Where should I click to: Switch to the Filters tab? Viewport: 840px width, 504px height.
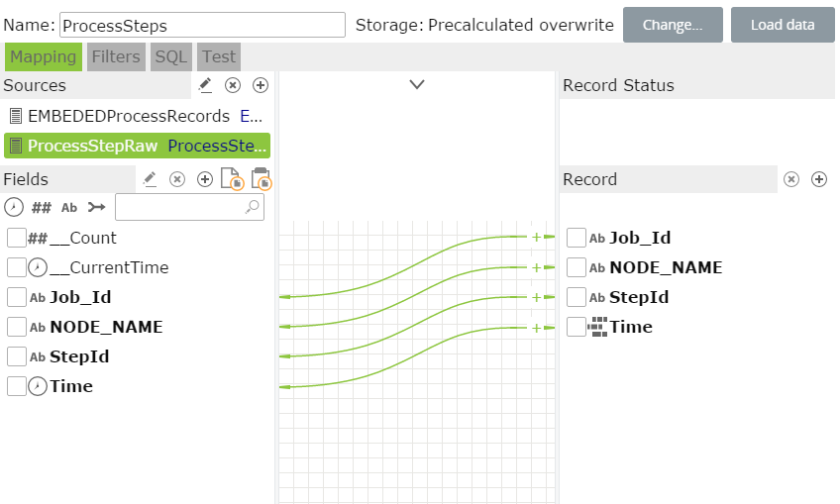coord(116,56)
